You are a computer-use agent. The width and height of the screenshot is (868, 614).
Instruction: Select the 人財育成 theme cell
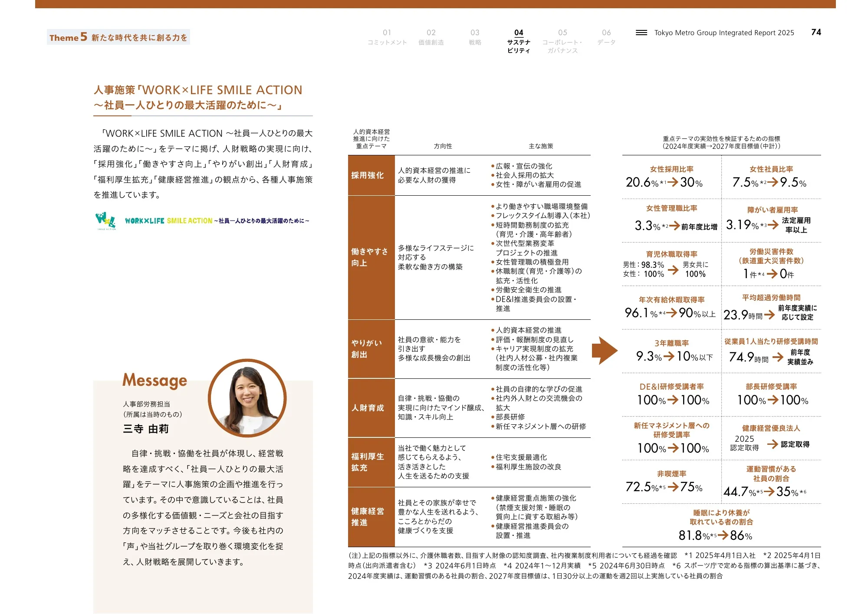372,408
